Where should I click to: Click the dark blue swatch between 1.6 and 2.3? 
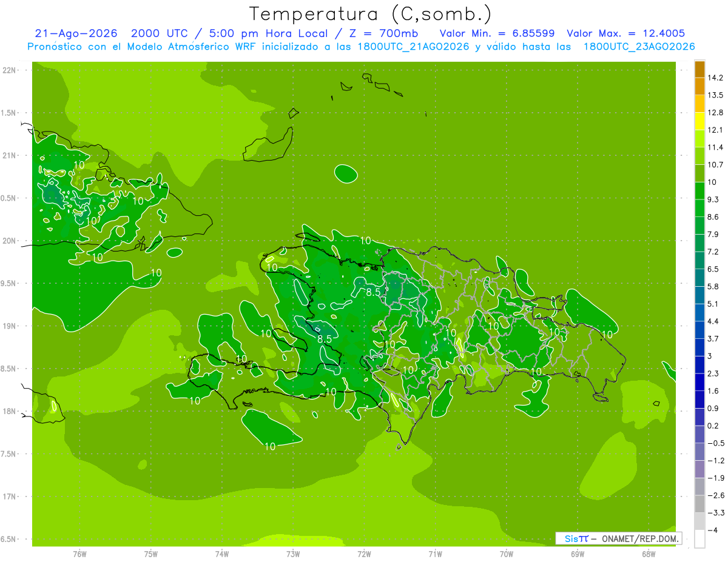[699, 382]
